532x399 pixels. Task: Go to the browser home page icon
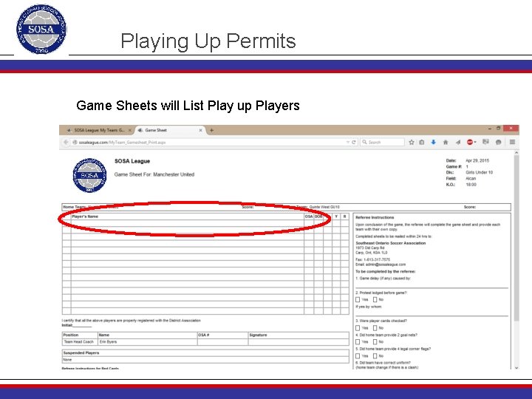tap(446, 142)
